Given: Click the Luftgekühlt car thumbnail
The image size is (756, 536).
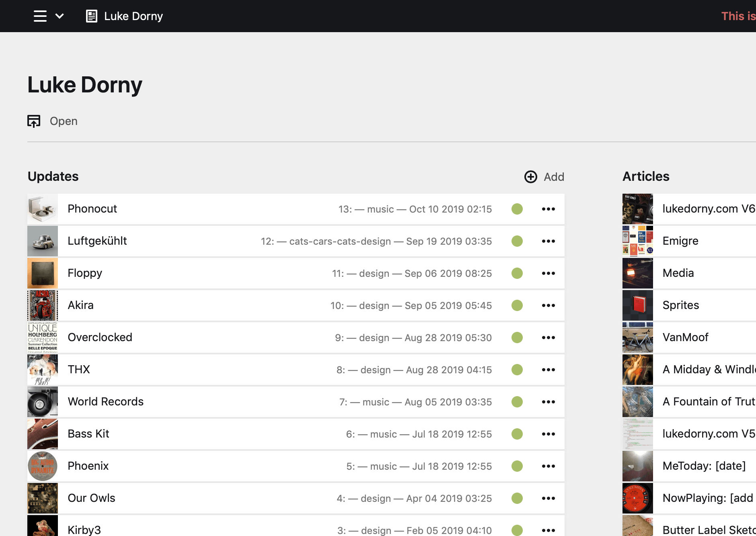Looking at the screenshot, I should click(43, 241).
